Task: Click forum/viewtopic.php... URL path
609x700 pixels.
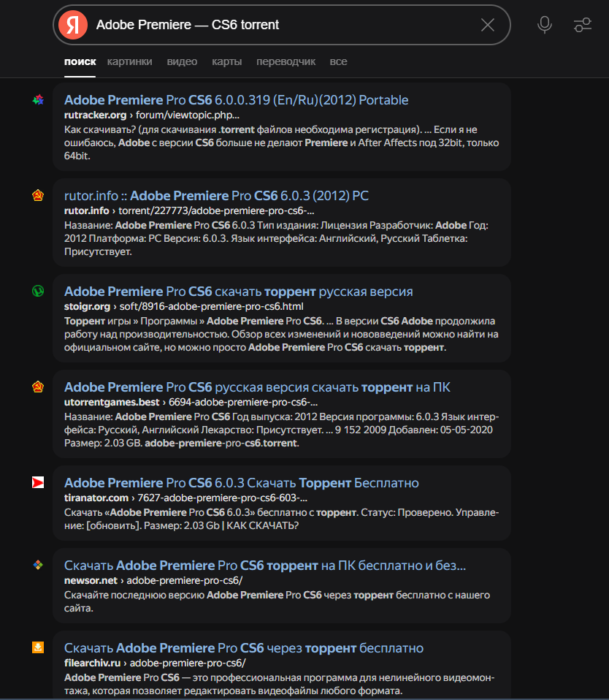Action: tap(188, 115)
